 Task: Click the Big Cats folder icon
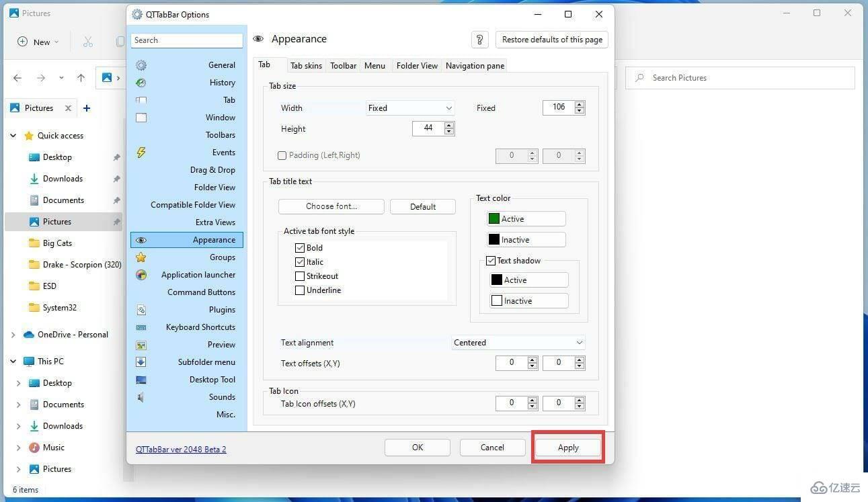[x=34, y=243]
